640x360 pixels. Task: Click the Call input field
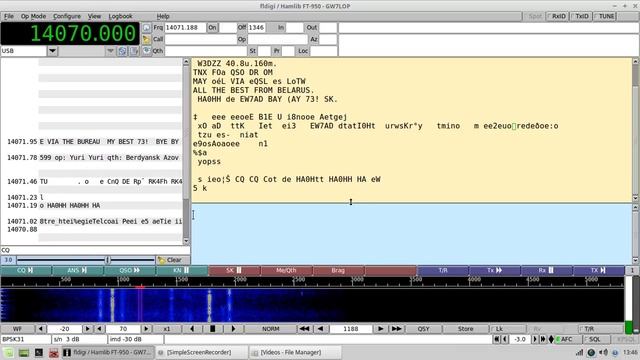coord(200,39)
